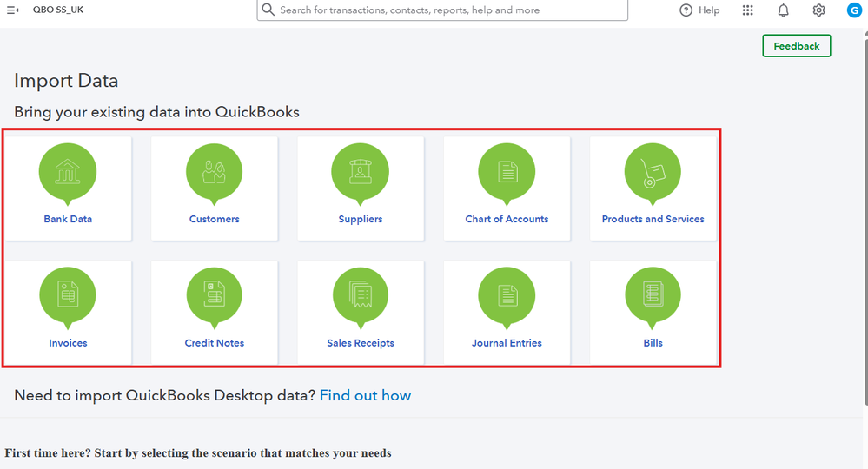Click the search magnifier icon
Viewport: 868px width, 469px height.
pos(268,10)
